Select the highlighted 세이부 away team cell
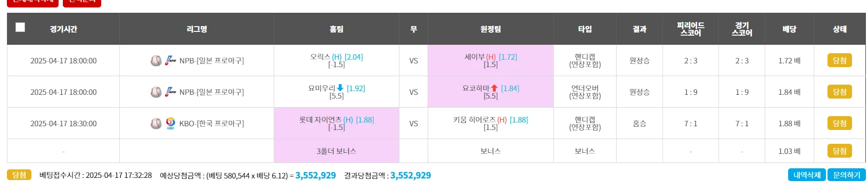Screen dimensions: 868x196 pos(490,60)
